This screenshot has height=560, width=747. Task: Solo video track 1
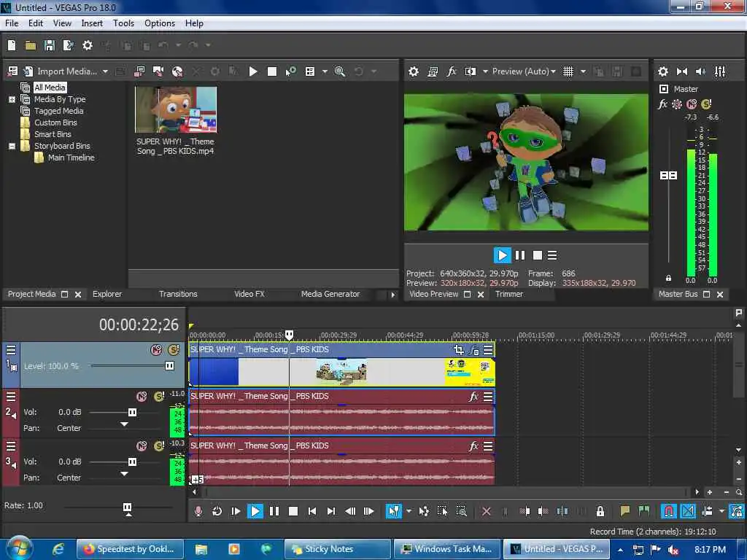point(174,350)
